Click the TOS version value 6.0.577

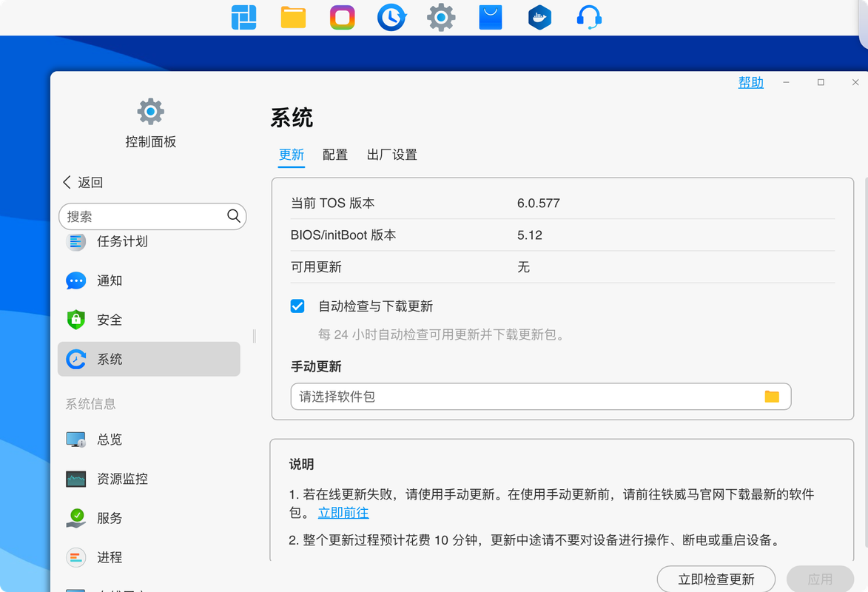(538, 203)
